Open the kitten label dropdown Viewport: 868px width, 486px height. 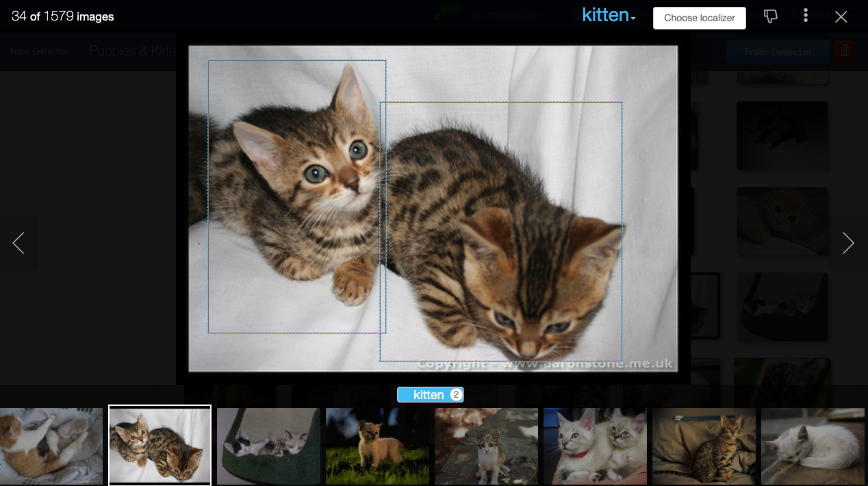(x=609, y=16)
